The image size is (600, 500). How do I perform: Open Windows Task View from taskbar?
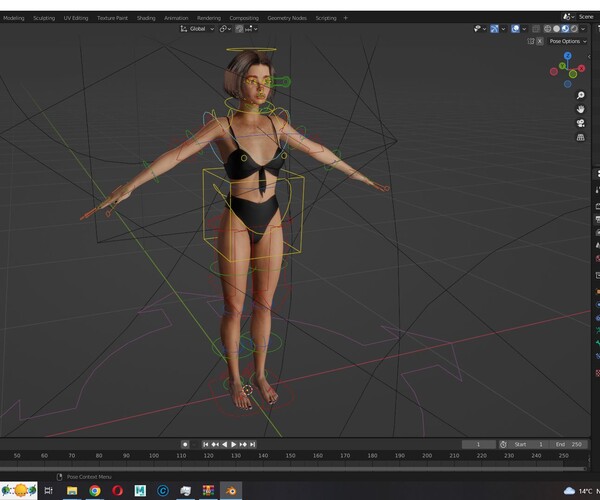49,490
